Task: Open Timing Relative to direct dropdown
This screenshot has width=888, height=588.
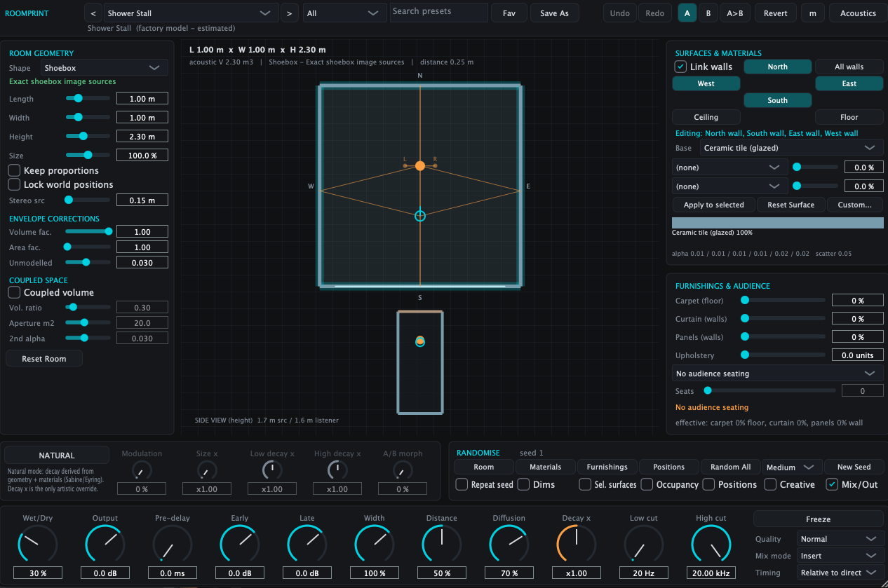Action: coord(840,573)
